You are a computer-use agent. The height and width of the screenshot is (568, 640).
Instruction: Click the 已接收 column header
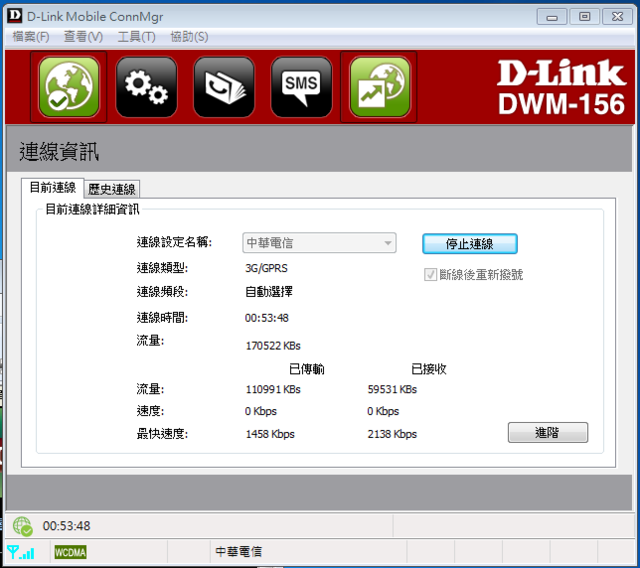(x=429, y=369)
